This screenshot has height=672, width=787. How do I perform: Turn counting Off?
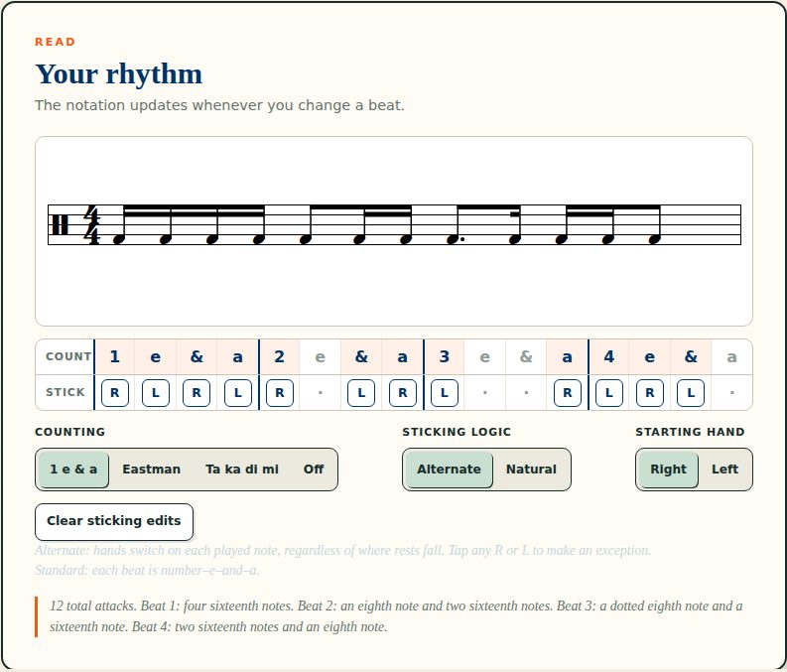(314, 470)
